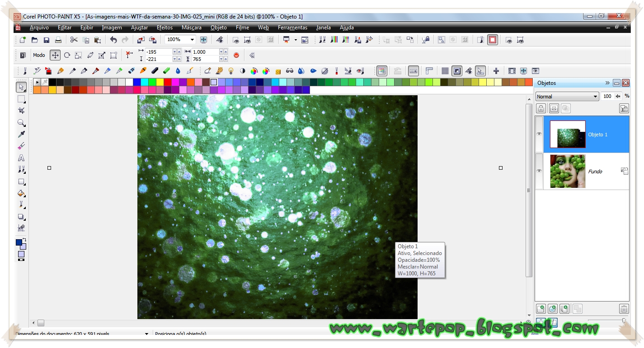Click the delete object trash icon

pos(624,309)
